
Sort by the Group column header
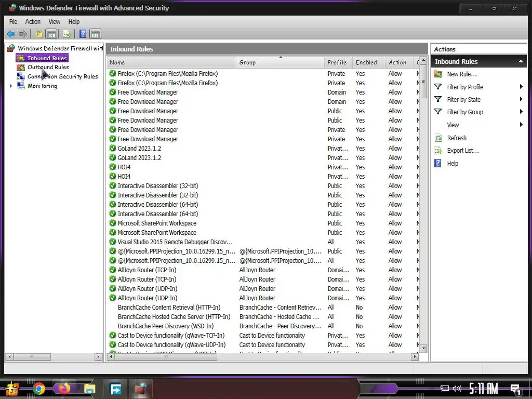click(280, 62)
